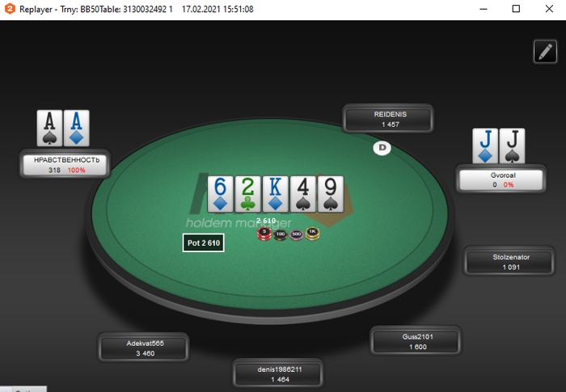Click the ace of spades hole card

(49, 129)
